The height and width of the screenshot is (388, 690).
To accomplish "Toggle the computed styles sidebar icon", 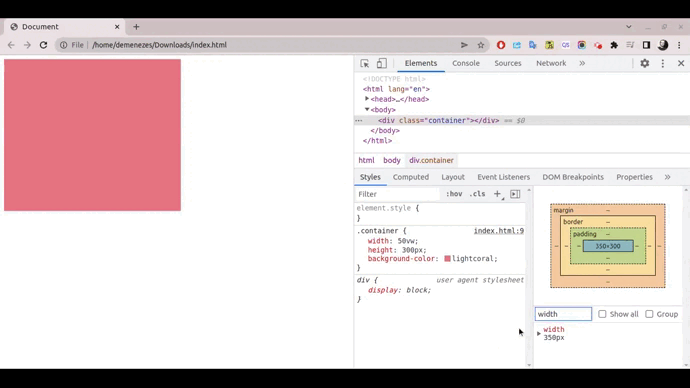I will click(x=515, y=194).
